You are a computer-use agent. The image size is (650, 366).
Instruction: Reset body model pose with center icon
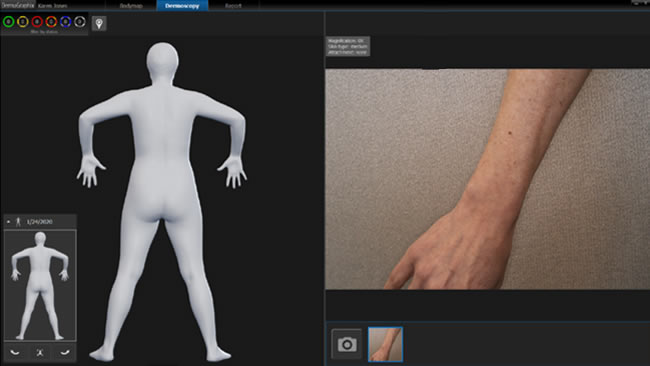[40, 353]
